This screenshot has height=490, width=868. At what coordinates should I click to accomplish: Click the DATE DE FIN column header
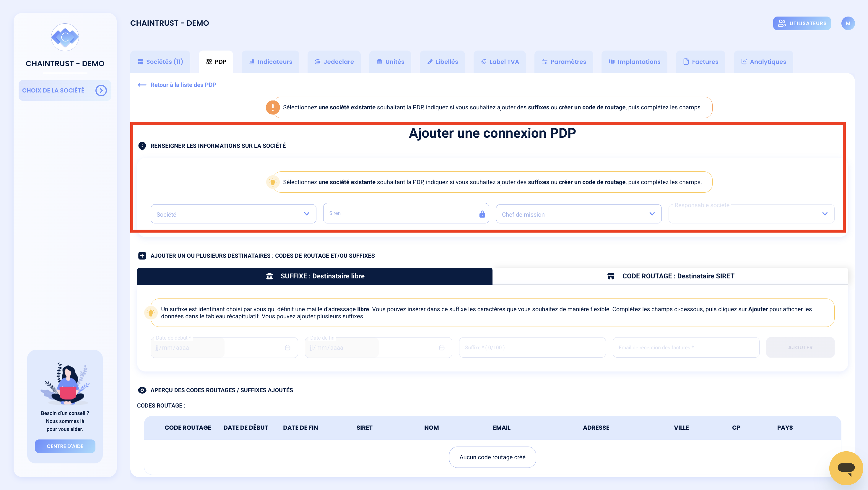(x=300, y=428)
